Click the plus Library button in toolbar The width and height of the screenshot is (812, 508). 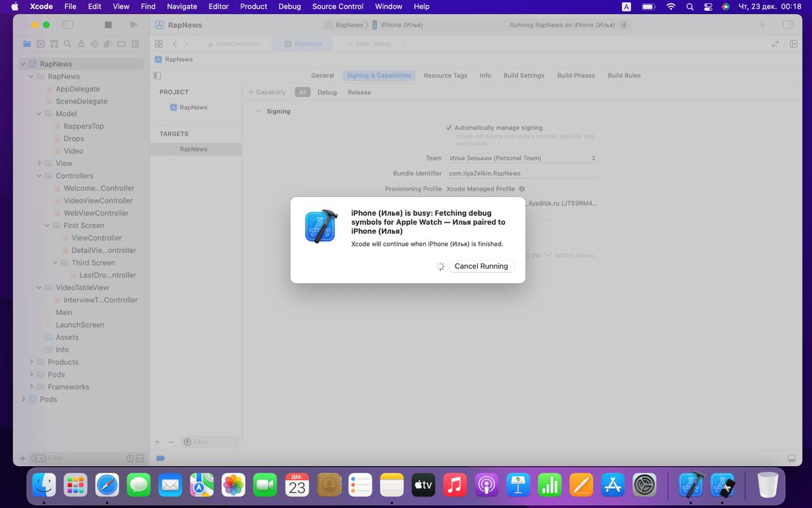763,25
